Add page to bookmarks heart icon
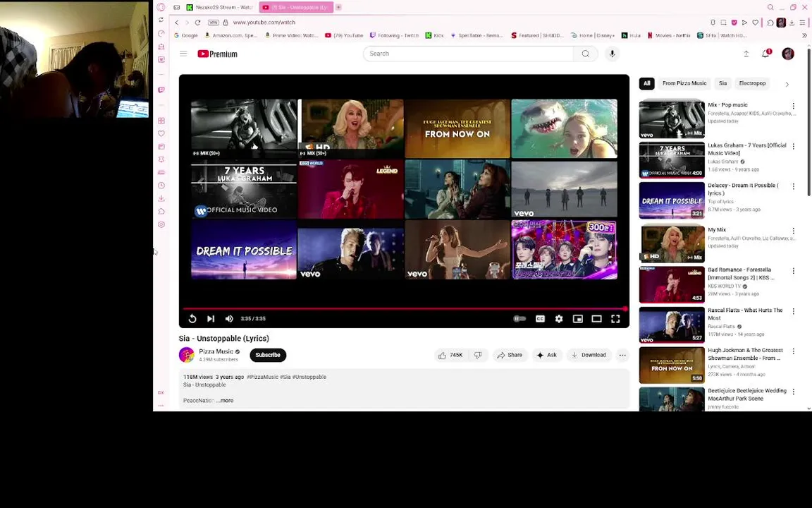This screenshot has width=812, height=508. [x=756, y=23]
